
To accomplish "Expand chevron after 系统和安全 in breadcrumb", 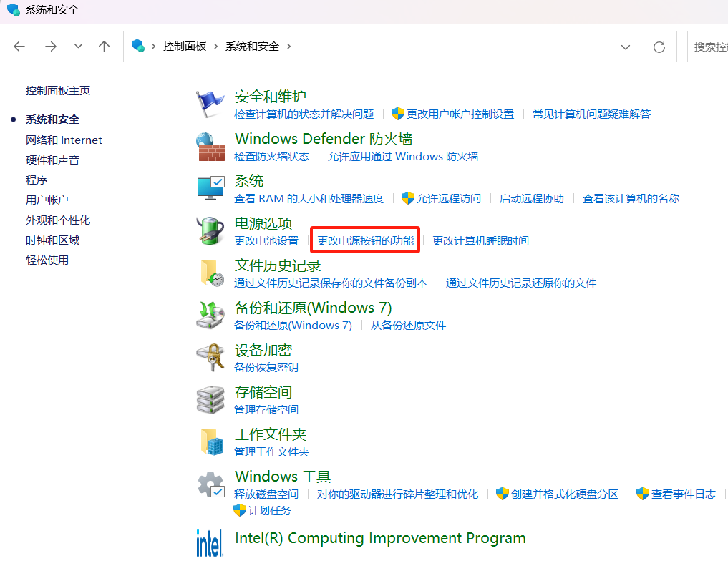I will [x=289, y=46].
